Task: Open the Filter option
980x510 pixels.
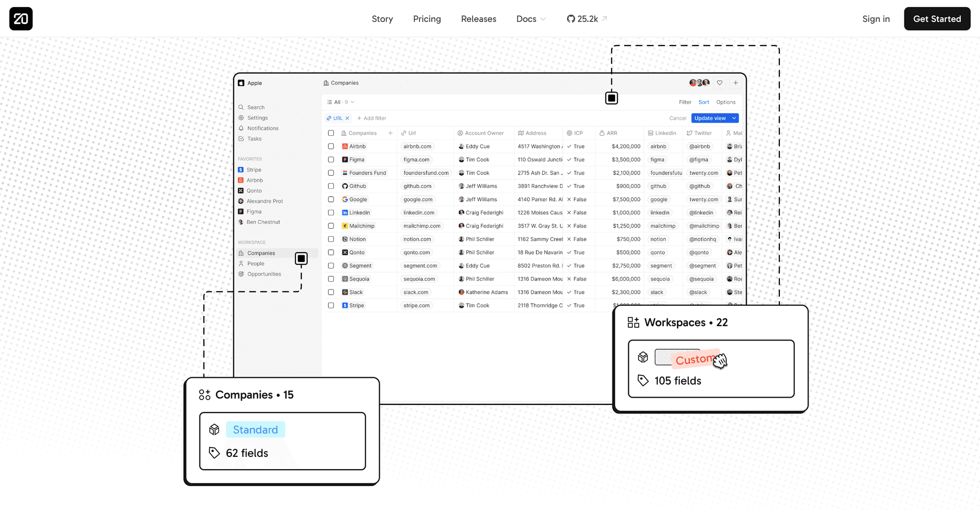Action: point(685,102)
